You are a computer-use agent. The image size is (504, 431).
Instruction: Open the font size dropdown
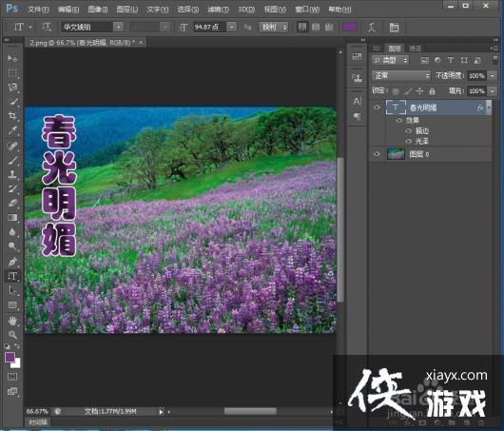(x=231, y=27)
